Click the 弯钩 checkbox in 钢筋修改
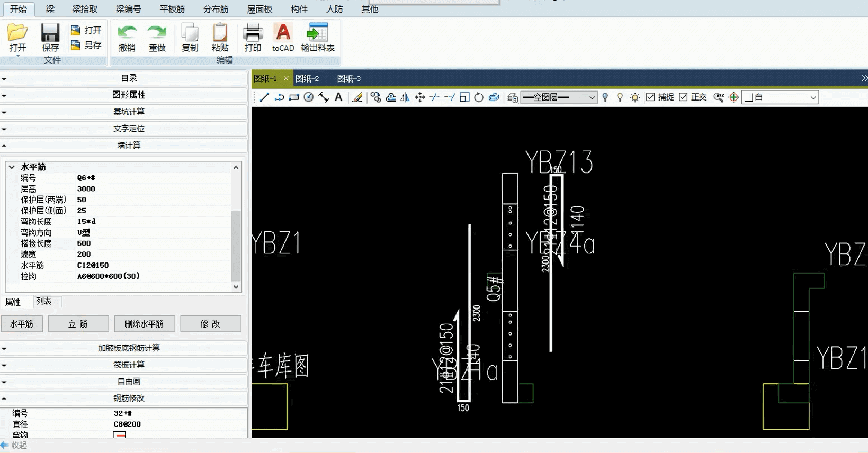This screenshot has width=868, height=453. pos(120,435)
